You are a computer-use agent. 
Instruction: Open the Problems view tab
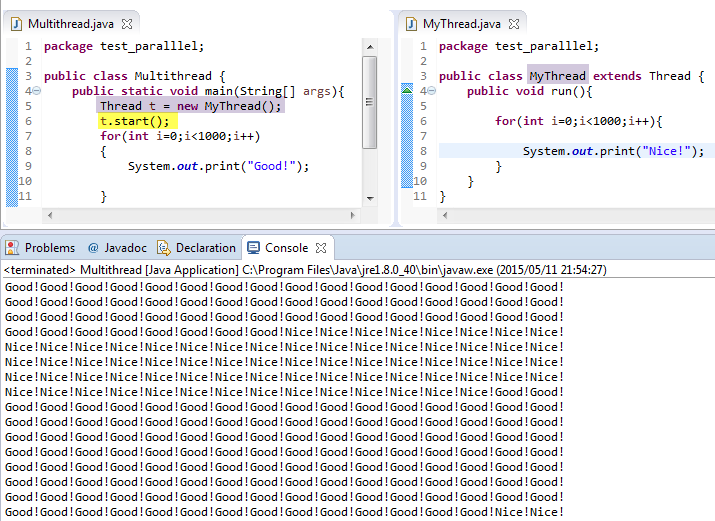(40, 248)
